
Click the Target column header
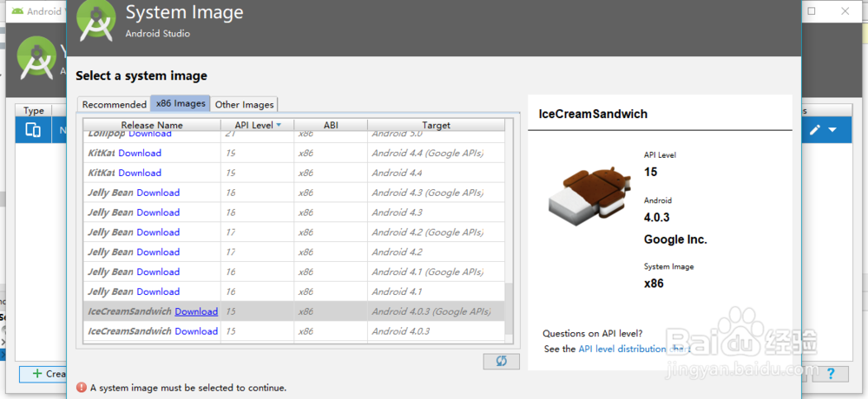pyautogui.click(x=437, y=125)
